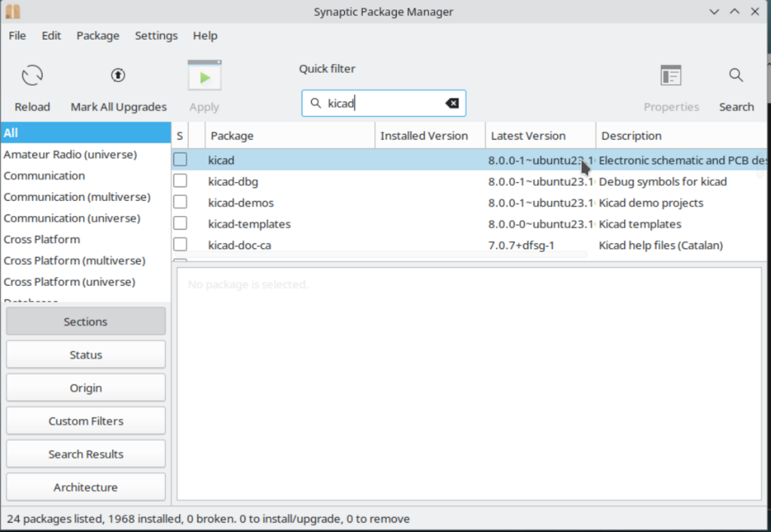Click magnifier icon inside quick filter box
771x532 pixels.
pos(315,103)
